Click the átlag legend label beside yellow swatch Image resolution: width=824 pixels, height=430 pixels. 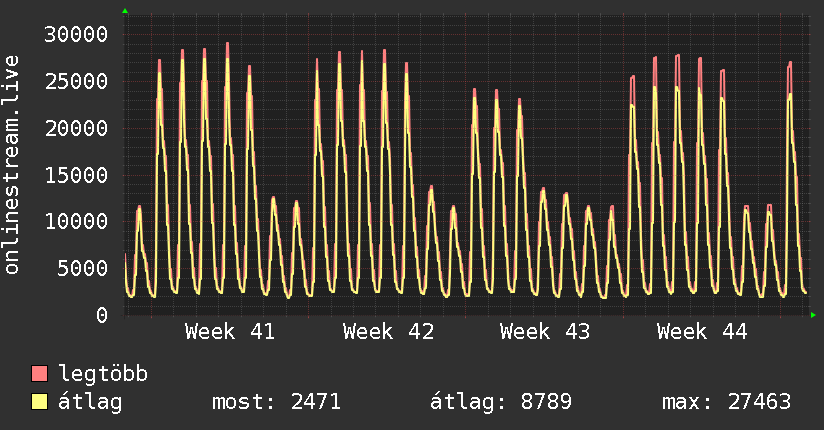pos(90,402)
